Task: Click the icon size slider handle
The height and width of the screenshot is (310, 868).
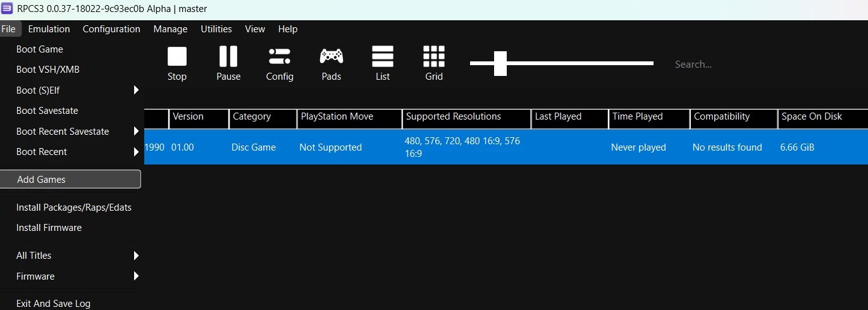Action: (500, 63)
